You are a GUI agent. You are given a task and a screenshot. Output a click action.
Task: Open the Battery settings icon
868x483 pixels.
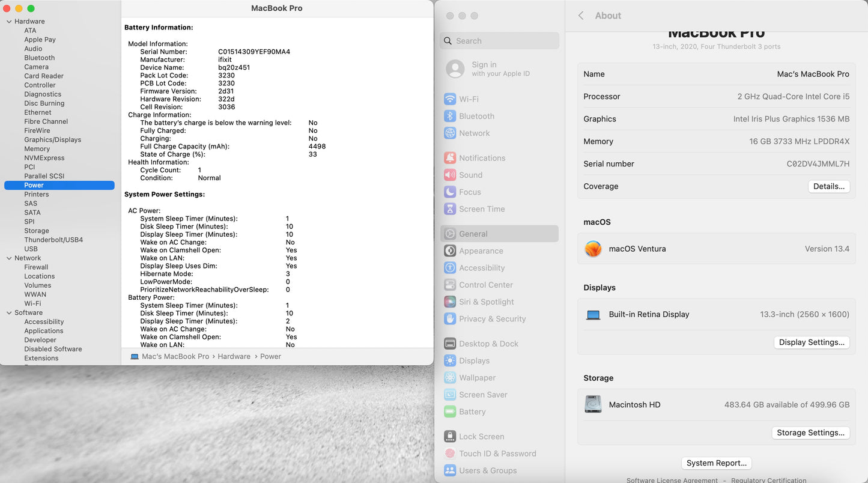[449, 412]
